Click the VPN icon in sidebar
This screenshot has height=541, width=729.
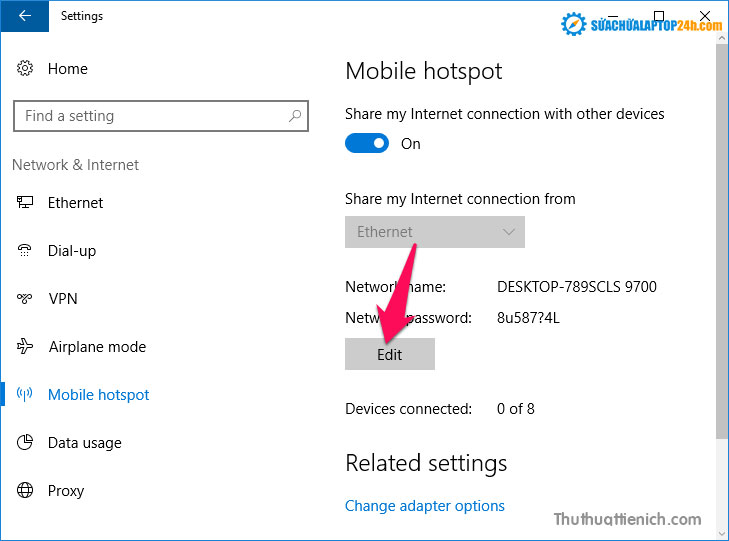pyautogui.click(x=26, y=299)
